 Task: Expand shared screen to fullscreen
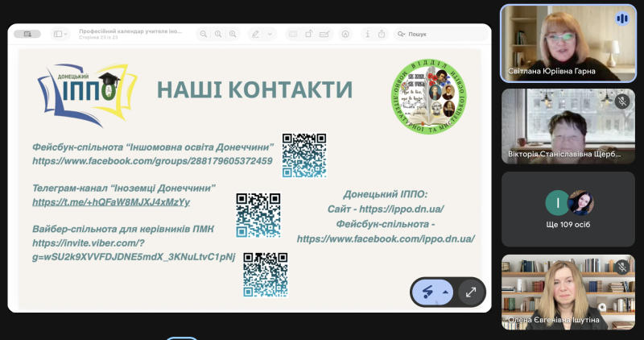point(471,292)
